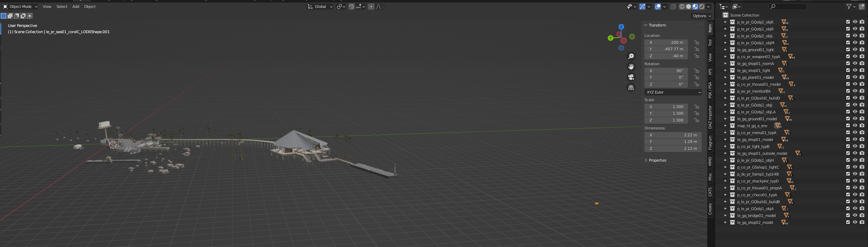Switch to the Tool sidebar tab

point(710,42)
